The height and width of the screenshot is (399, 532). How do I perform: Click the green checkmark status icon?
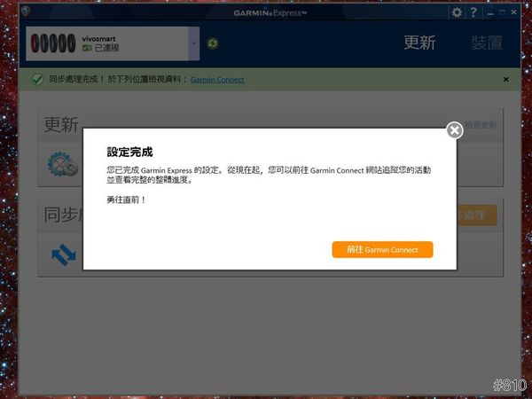pos(37,80)
